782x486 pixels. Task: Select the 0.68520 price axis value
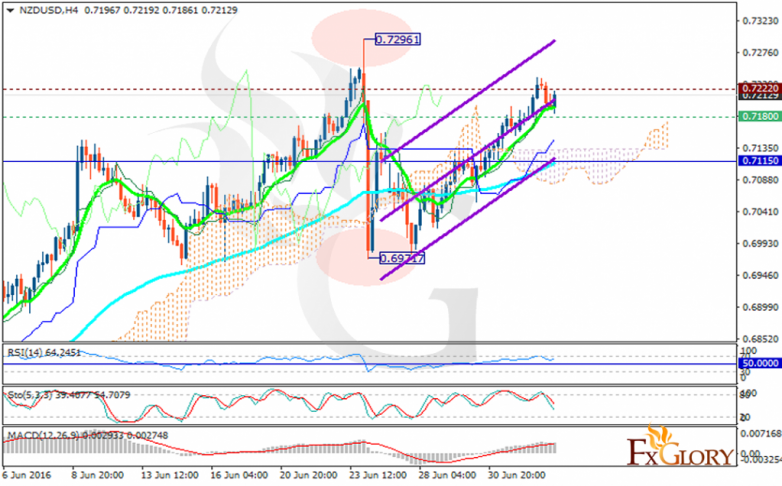[761, 339]
